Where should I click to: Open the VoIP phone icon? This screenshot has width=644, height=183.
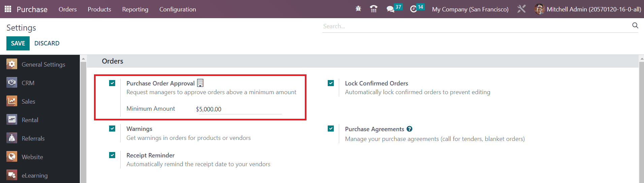pyautogui.click(x=373, y=9)
